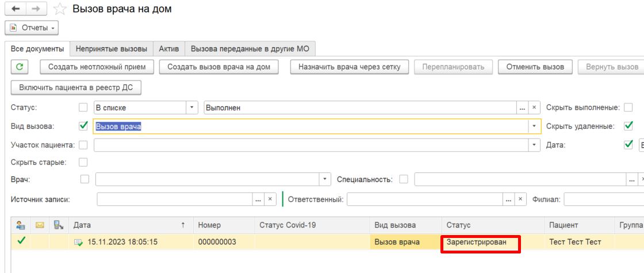Viewport: 644px width, 273px height.
Task: Click the Участок пациента input field
Action: click(x=311, y=145)
